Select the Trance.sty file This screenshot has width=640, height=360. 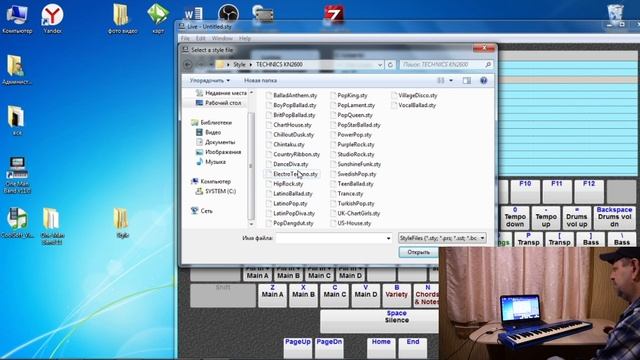(x=347, y=193)
